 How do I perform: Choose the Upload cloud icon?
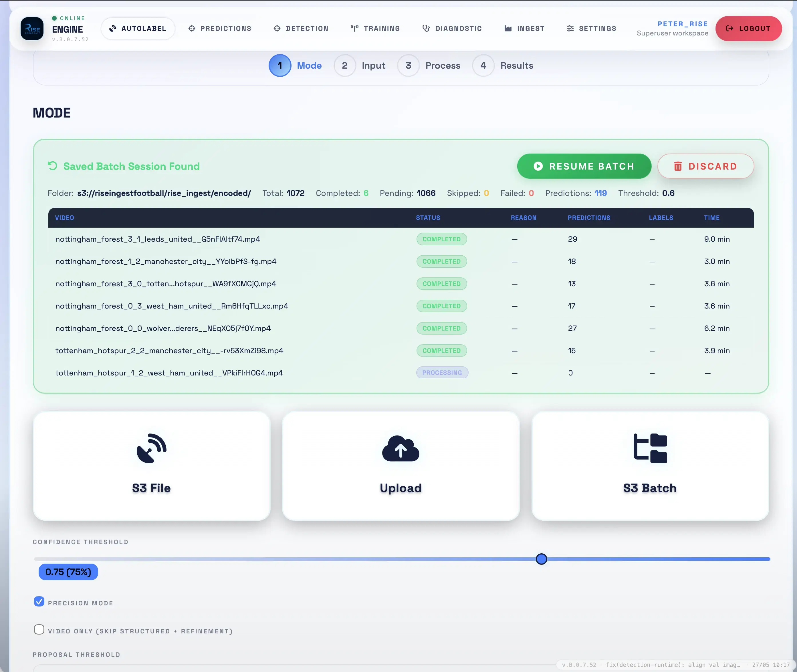pos(401,448)
